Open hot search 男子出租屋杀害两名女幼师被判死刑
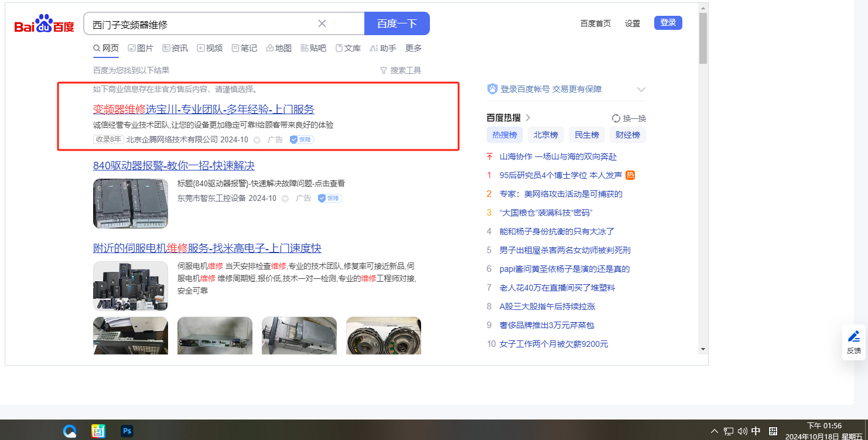The height and width of the screenshot is (440, 868). pos(565,250)
